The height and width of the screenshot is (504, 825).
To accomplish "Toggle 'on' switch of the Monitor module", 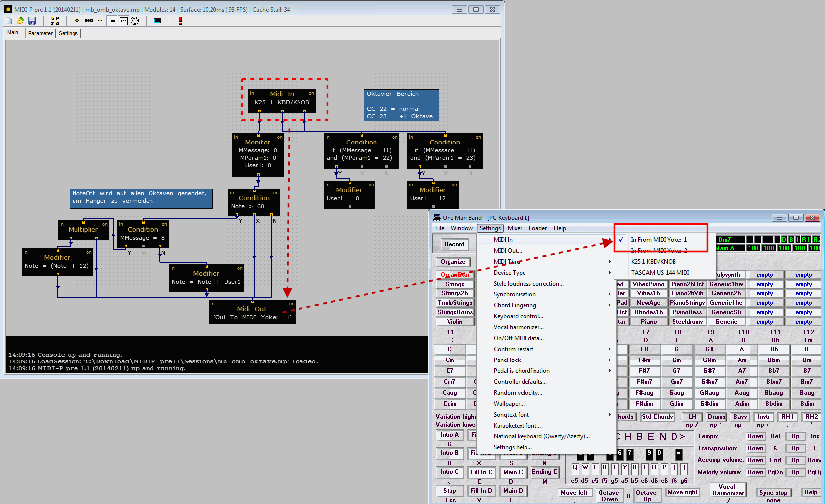I will coord(280,137).
